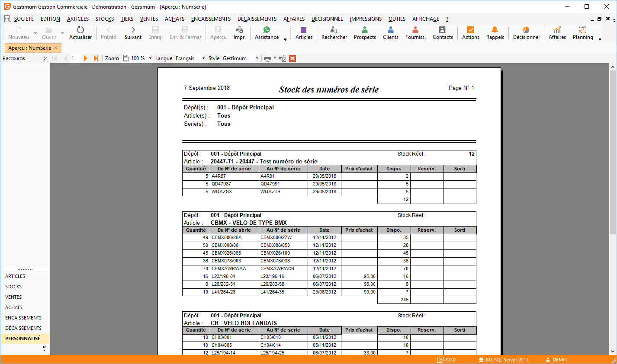This screenshot has height=364, width=617.
Task: Close the Raccourcis panel
Action: click(x=45, y=58)
